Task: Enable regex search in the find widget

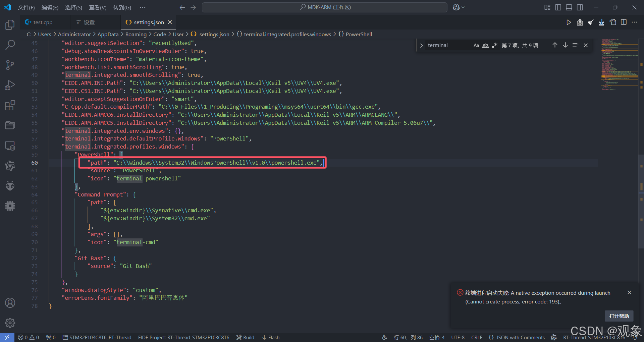Action: tap(495, 45)
